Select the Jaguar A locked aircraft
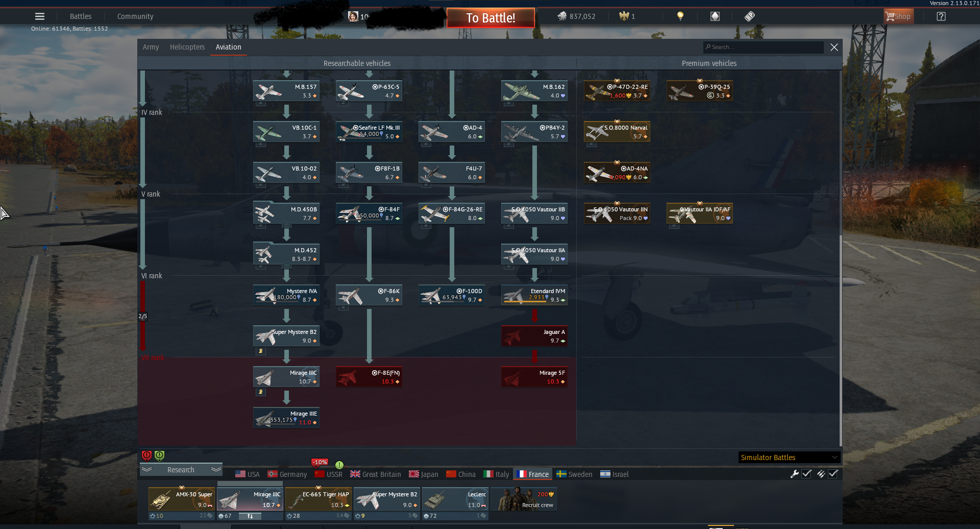 click(x=534, y=336)
